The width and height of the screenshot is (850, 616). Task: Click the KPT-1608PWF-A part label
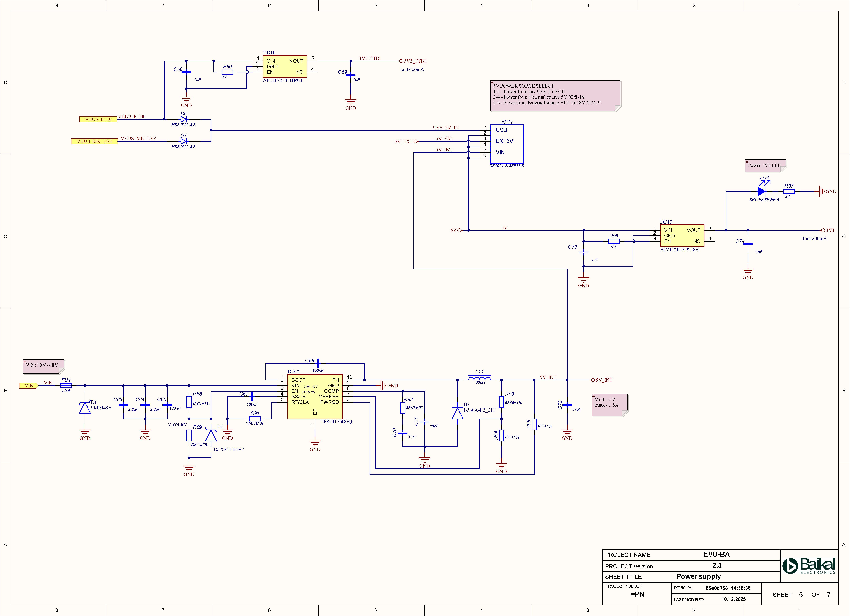pyautogui.click(x=764, y=199)
